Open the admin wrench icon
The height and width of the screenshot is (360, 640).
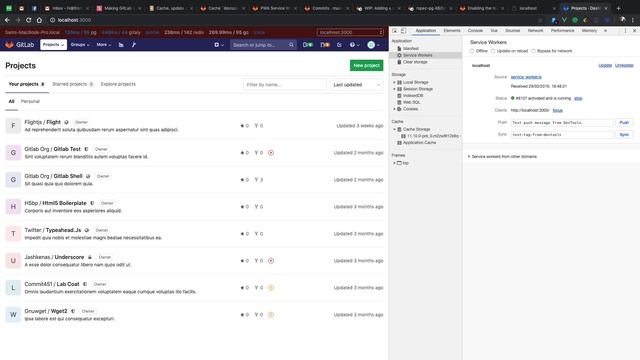(133, 45)
